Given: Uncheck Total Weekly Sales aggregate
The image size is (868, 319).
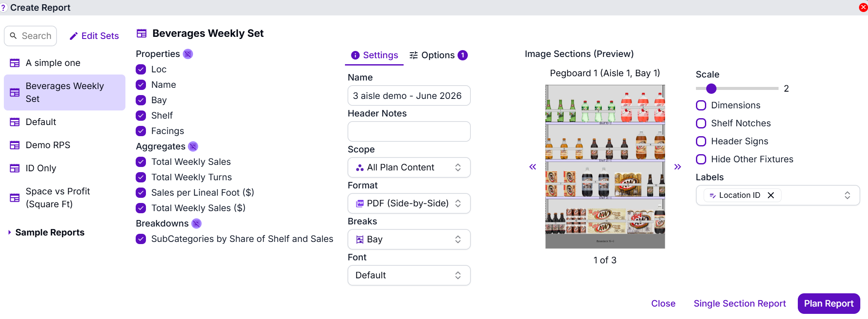Looking at the screenshot, I should [x=141, y=162].
